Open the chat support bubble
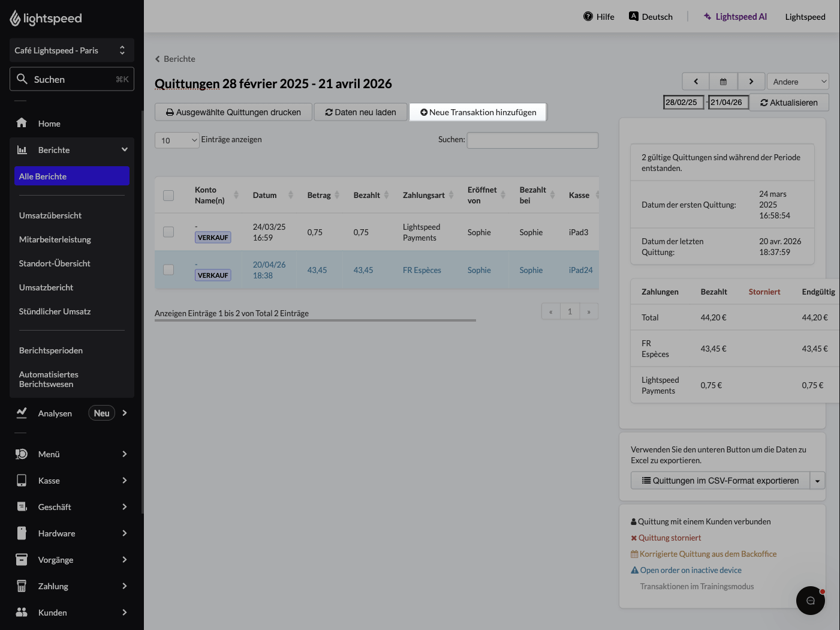The height and width of the screenshot is (630, 840). coord(811,601)
